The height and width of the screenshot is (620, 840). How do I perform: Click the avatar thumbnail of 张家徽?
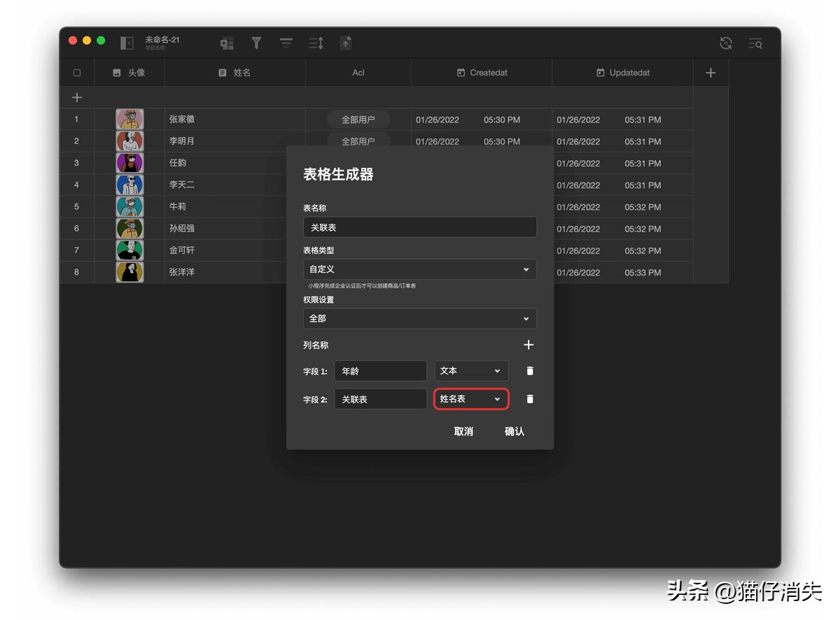[x=129, y=119]
